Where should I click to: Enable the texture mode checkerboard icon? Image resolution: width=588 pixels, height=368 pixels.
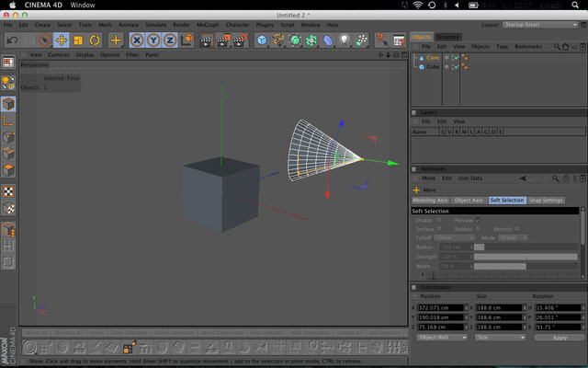[x=8, y=191]
